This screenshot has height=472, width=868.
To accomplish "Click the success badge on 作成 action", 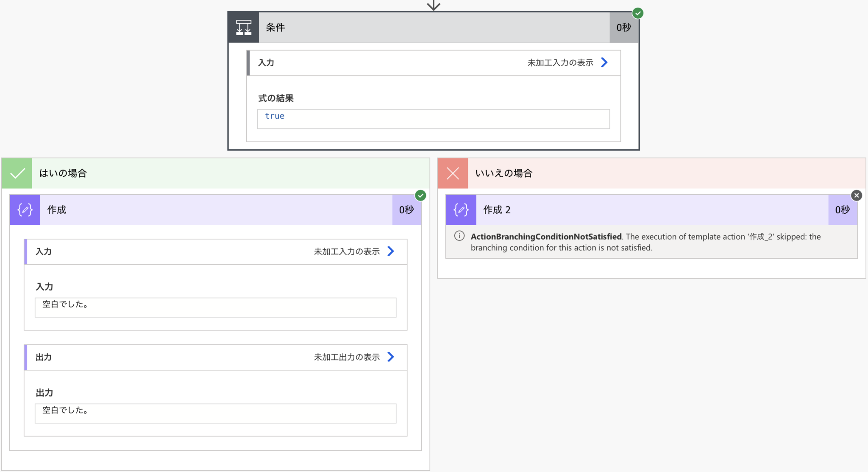I will (x=420, y=196).
